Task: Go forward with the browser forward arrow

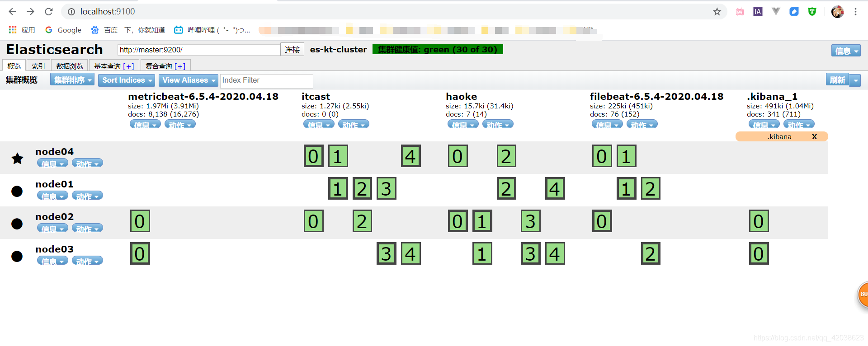Action: [30, 11]
